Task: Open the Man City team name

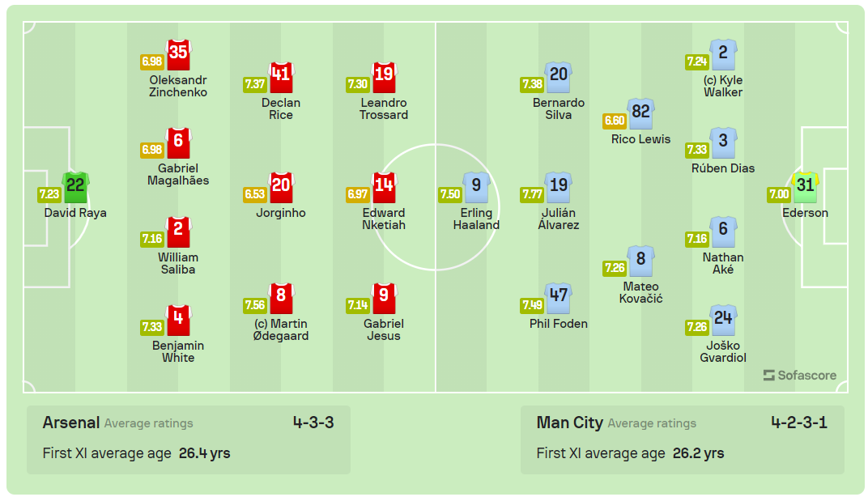Action: point(569,423)
